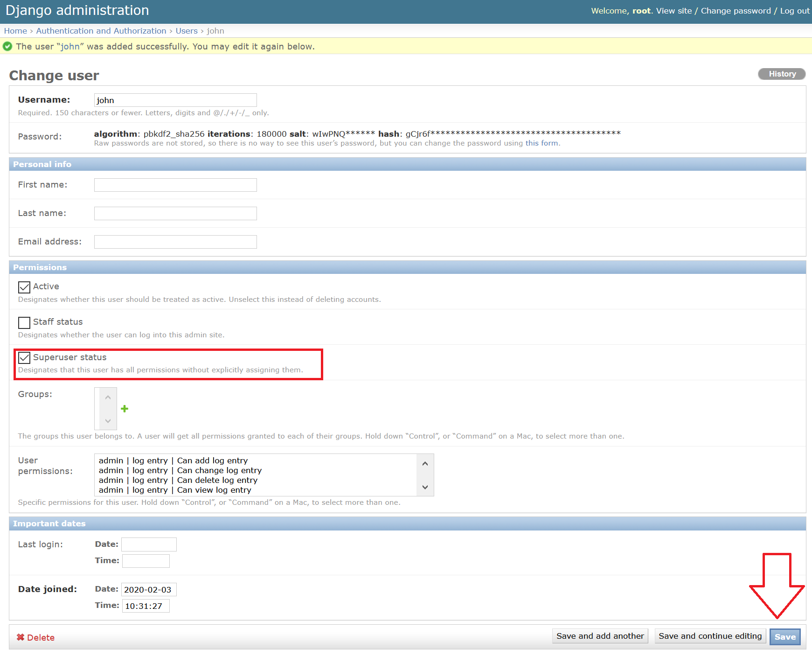Viewport: 812px width, 656px height.
Task: Click user permissions list down arrow
Action: click(x=425, y=487)
